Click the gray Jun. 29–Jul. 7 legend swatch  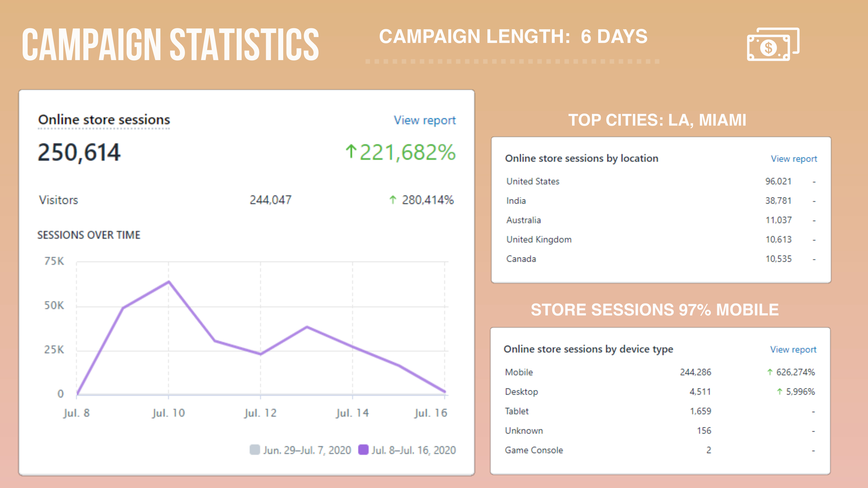click(255, 450)
